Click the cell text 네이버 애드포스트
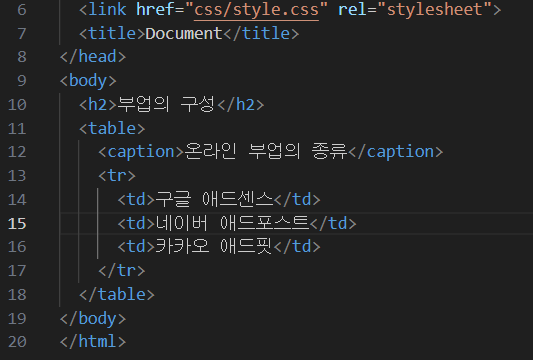 (233, 223)
